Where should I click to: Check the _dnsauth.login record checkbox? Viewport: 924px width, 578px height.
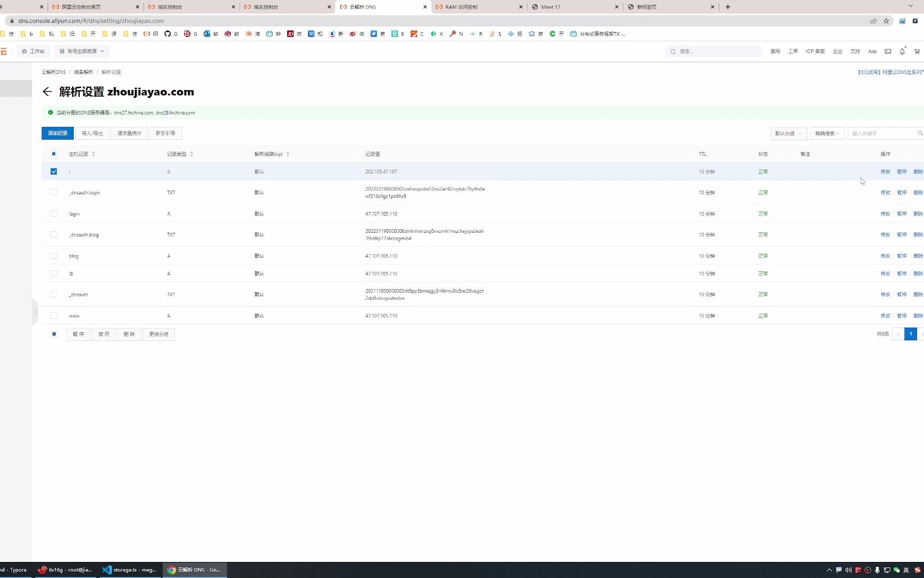(x=53, y=192)
